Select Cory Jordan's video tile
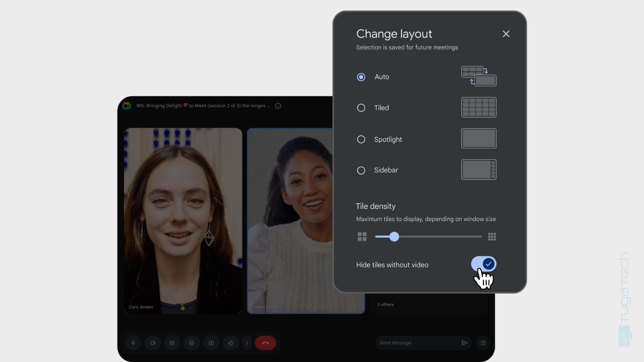The image size is (644, 362). coord(183,221)
